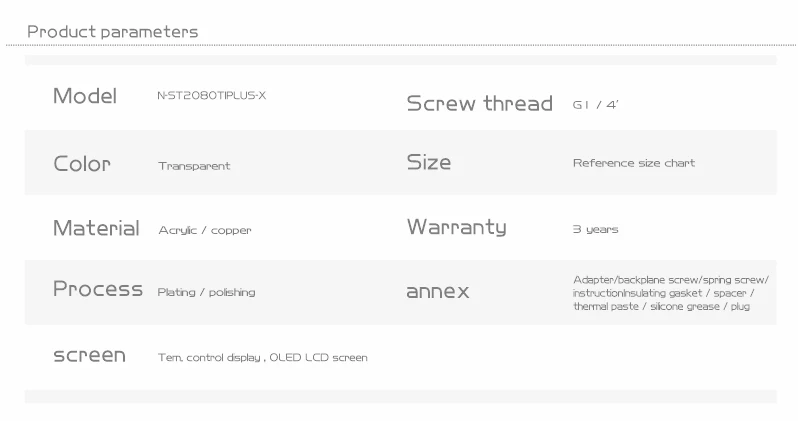798x421 pixels.
Task: Select the screen label
Action: [x=89, y=355]
